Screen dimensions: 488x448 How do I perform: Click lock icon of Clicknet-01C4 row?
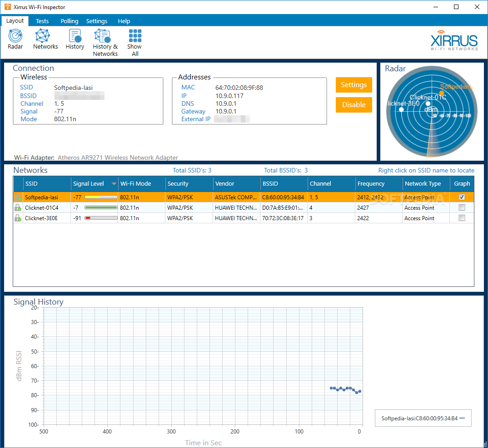[18, 208]
